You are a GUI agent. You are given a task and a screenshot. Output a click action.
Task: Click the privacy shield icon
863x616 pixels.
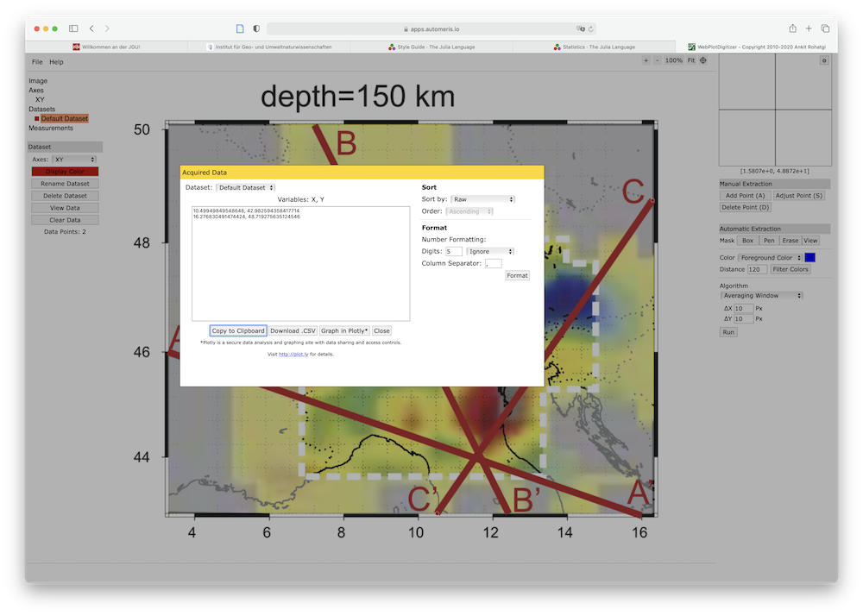point(256,28)
